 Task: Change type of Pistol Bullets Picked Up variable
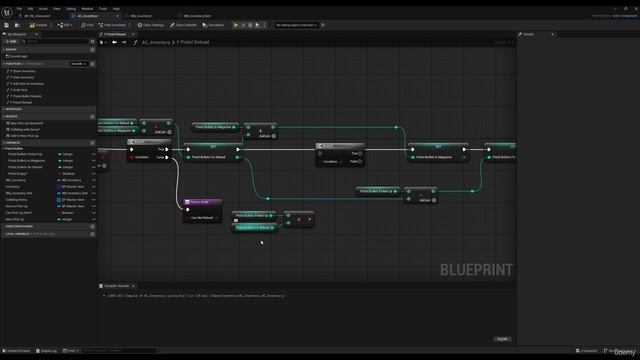click(x=67, y=154)
